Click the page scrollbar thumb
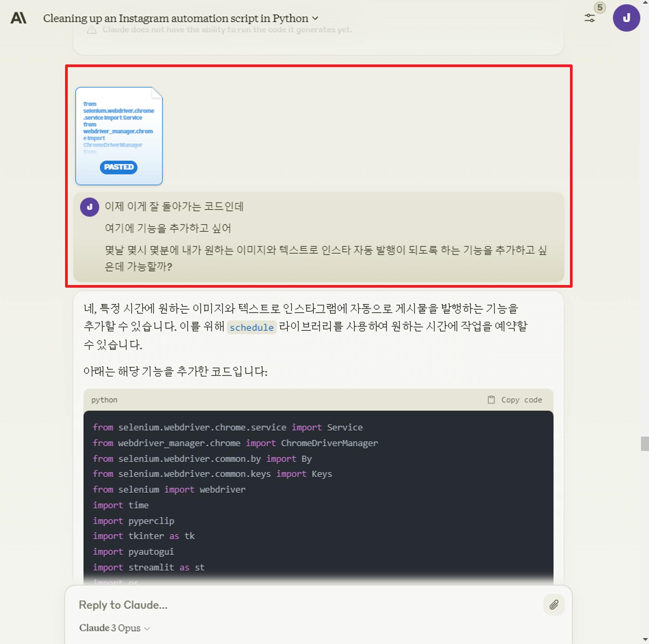 [644, 443]
